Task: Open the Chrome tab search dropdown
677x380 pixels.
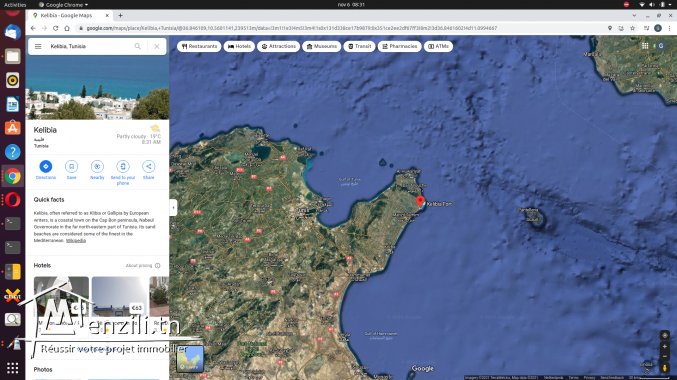Action: (634, 16)
